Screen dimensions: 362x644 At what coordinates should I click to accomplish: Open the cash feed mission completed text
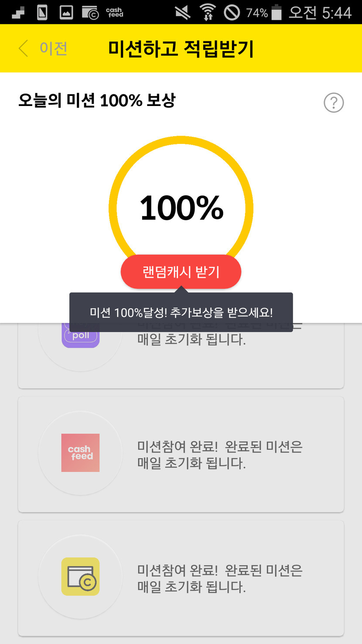click(x=220, y=455)
